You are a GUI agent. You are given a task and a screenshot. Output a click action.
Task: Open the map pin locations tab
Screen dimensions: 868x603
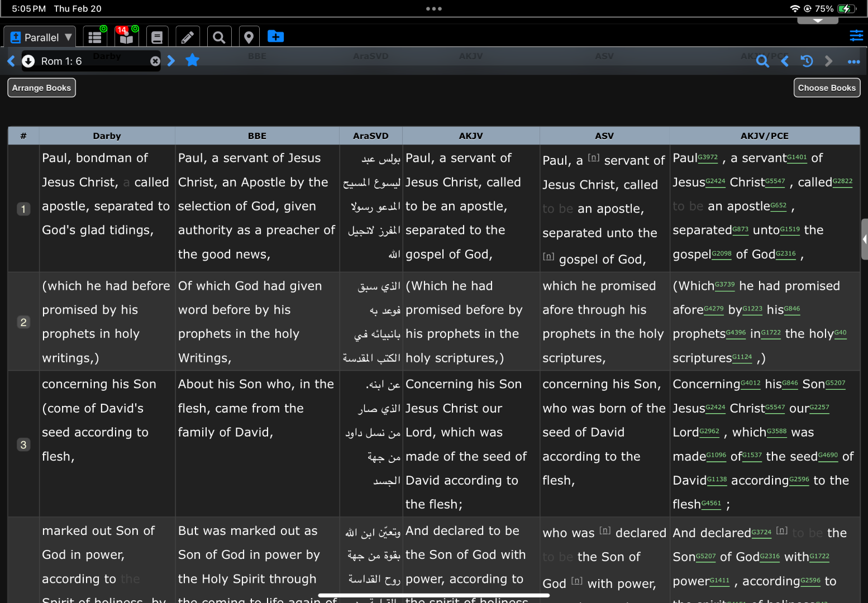(x=249, y=37)
